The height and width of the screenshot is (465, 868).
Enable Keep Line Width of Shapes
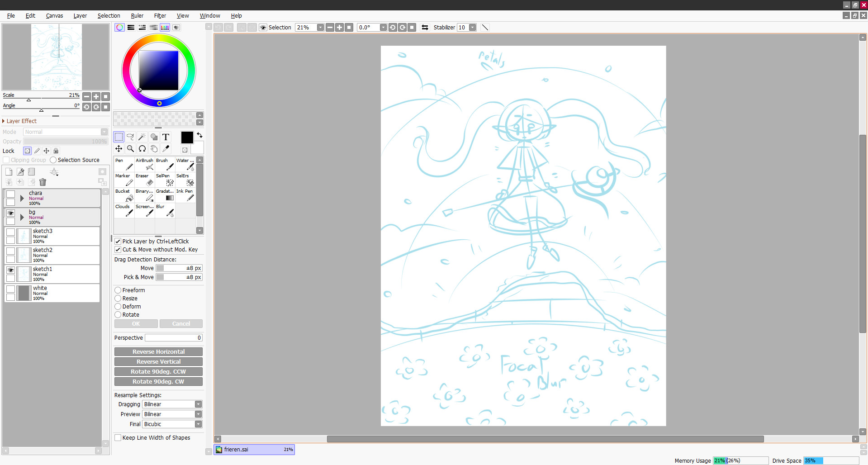click(x=118, y=438)
